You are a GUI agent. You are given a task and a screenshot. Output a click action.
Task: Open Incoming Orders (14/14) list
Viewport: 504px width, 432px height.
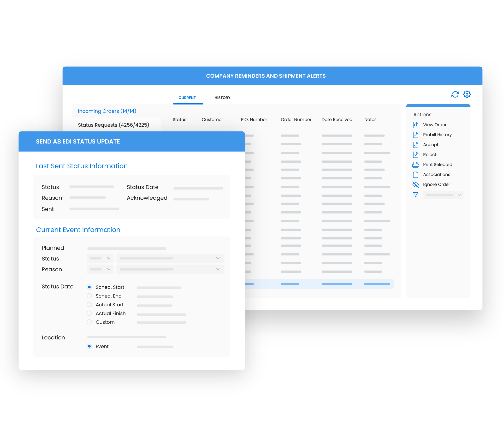(107, 111)
